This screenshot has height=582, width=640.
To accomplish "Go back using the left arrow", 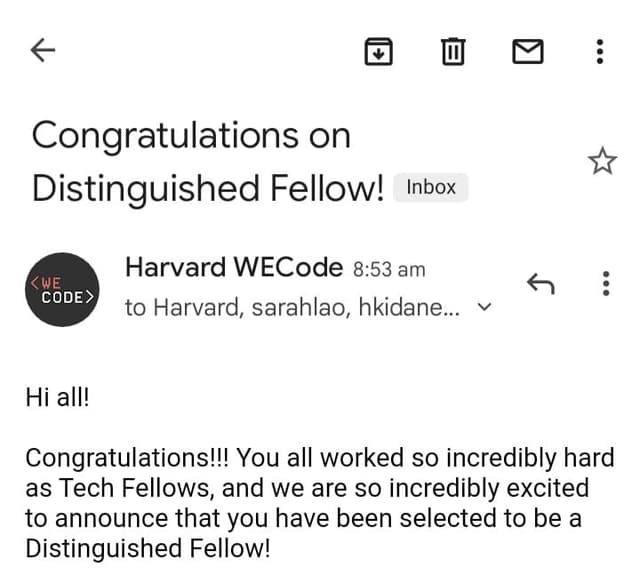I will tap(44, 50).
